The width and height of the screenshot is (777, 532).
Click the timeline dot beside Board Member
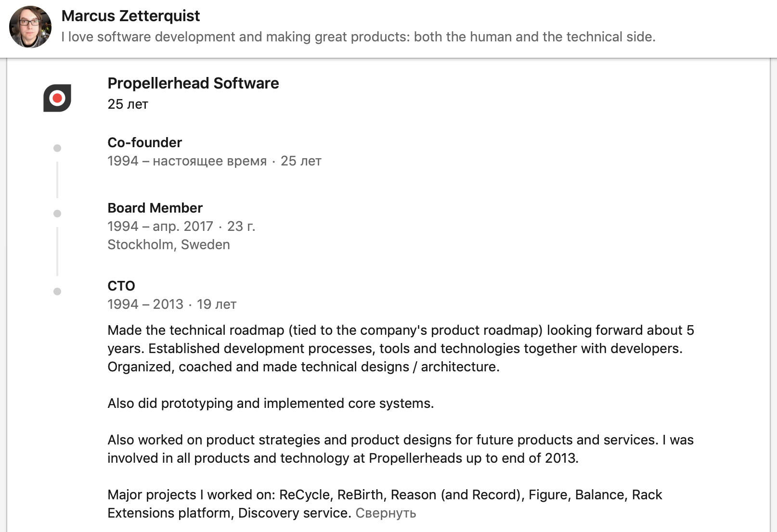click(57, 214)
